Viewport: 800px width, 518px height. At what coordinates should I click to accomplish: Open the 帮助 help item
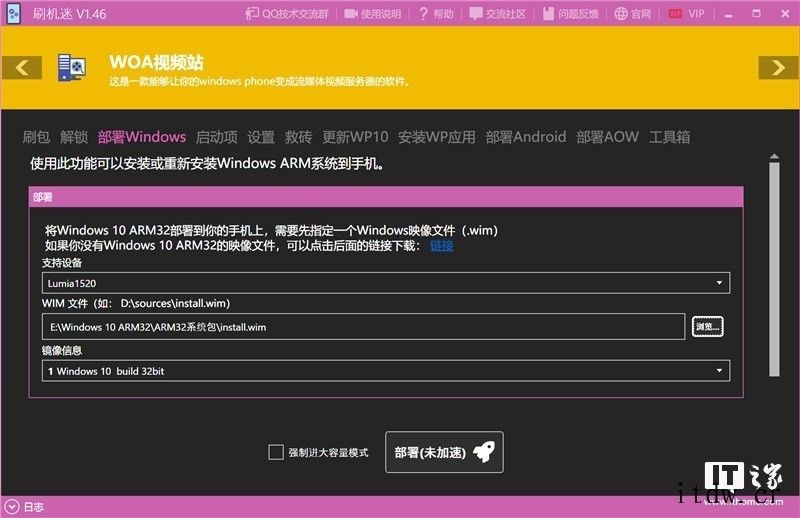click(x=436, y=14)
